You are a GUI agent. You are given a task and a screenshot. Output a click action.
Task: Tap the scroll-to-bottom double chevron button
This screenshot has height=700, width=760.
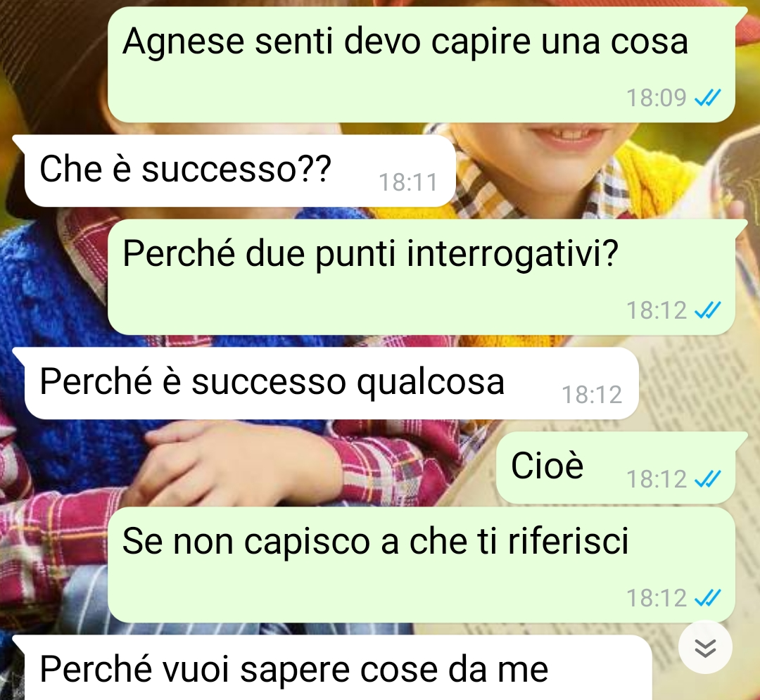coord(705,647)
